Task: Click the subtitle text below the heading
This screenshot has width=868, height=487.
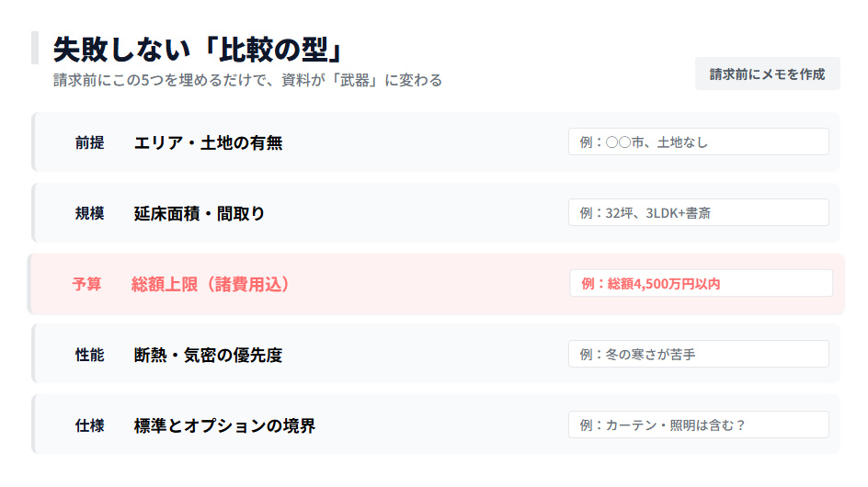Action: coord(247,80)
